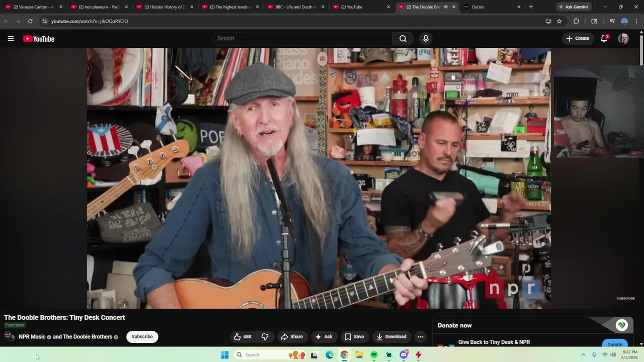Save the video to a playlist
Viewport: 644px width, 362px height.
354,337
